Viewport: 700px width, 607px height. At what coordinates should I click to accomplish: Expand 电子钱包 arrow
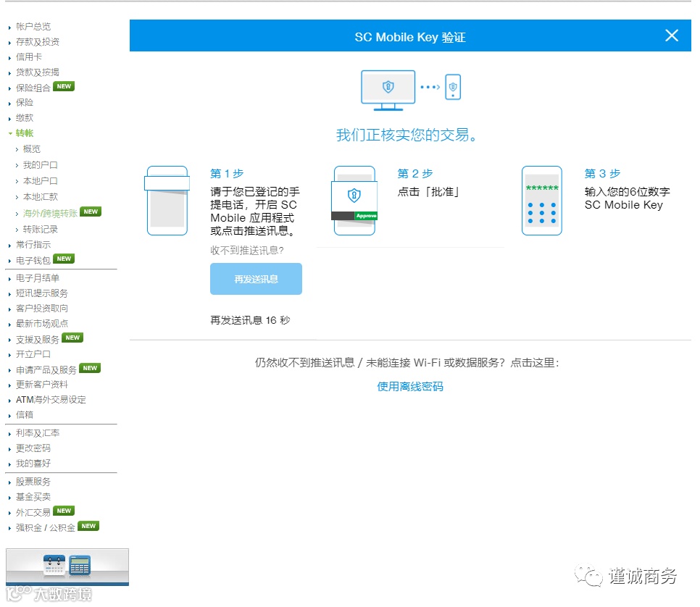point(10,261)
